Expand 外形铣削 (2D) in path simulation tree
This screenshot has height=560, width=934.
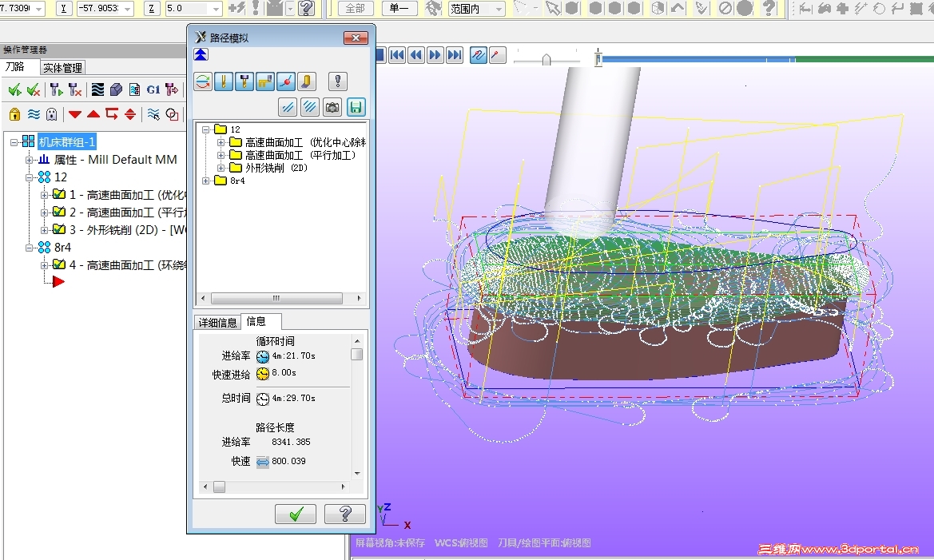tap(221, 168)
